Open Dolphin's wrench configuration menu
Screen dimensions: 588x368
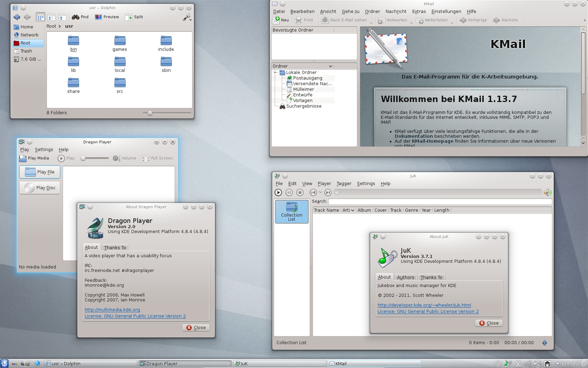(187, 17)
